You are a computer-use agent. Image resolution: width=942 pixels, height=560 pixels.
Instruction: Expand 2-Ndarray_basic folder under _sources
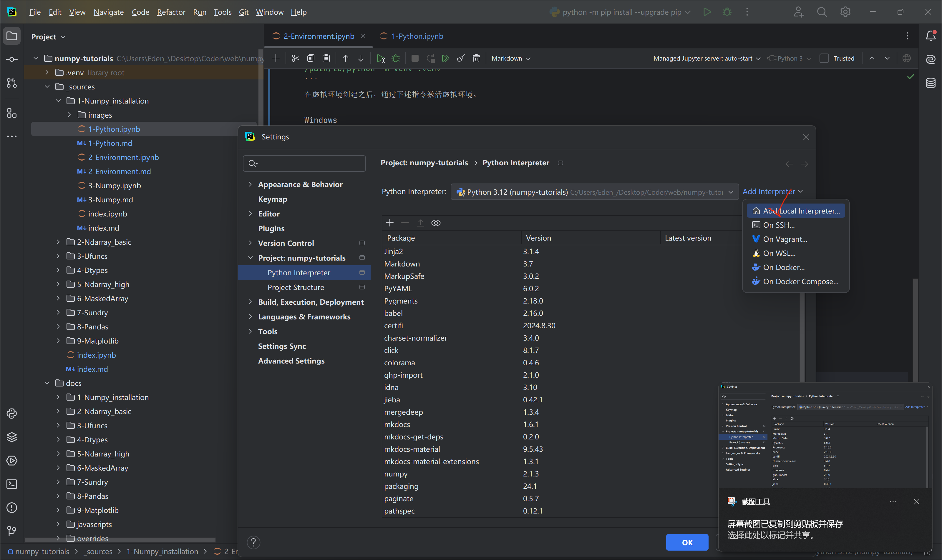point(58,242)
